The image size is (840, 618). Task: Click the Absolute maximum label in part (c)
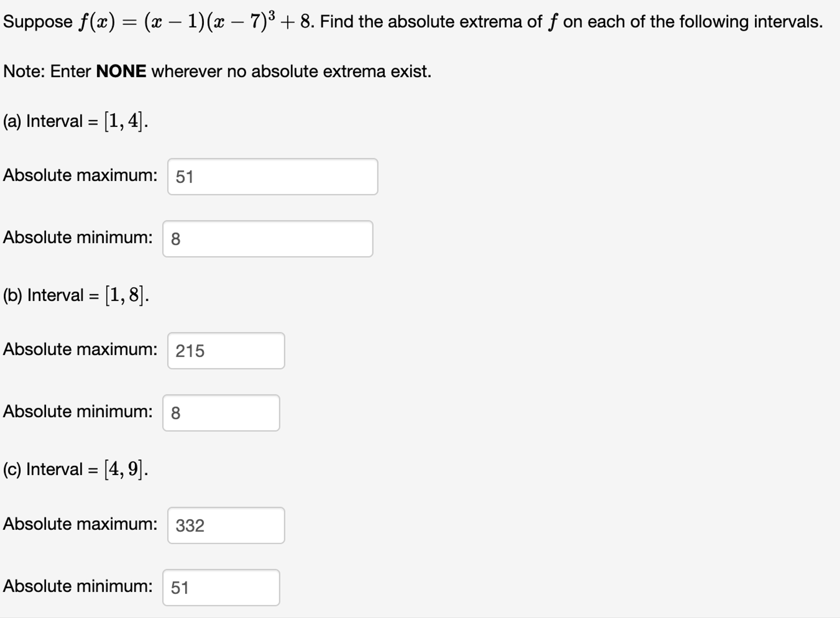tap(80, 524)
